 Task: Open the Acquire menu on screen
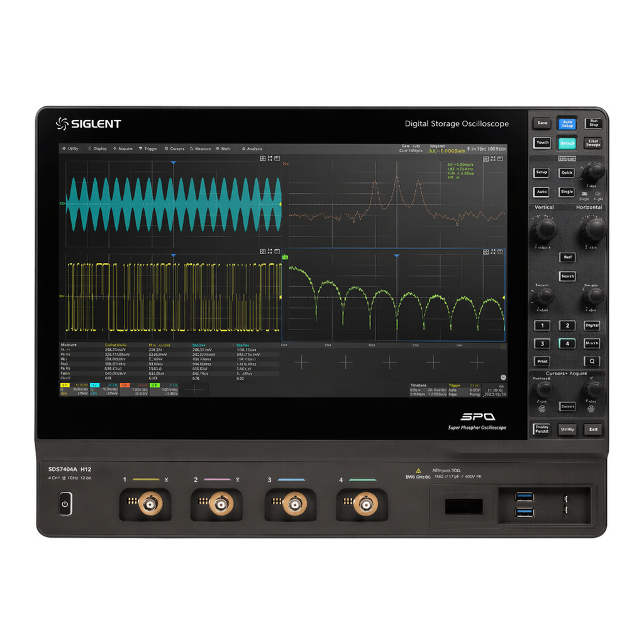click(x=123, y=148)
